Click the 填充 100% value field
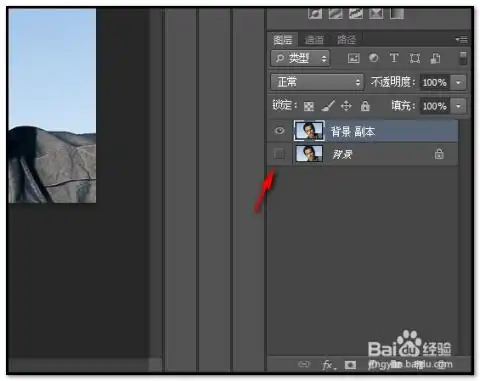 (x=435, y=106)
